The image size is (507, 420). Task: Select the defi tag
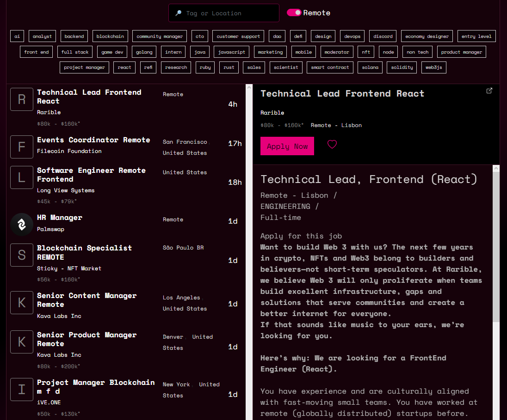(x=298, y=36)
